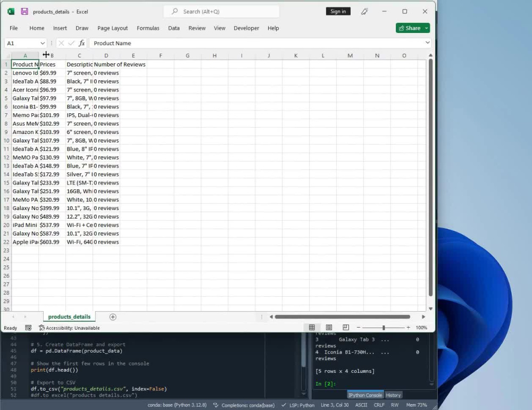This screenshot has height=410, width=532.
Task: Select column D header
Action: pyautogui.click(x=106, y=56)
